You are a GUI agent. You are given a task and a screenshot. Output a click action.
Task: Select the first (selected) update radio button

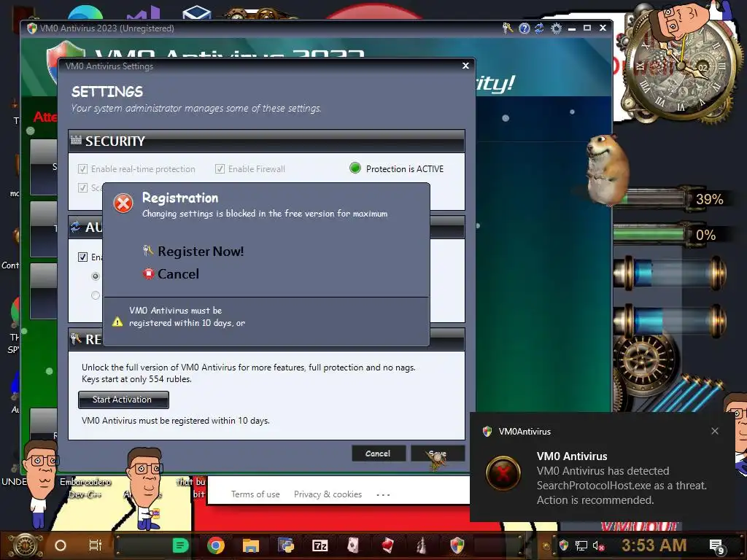pyautogui.click(x=96, y=276)
